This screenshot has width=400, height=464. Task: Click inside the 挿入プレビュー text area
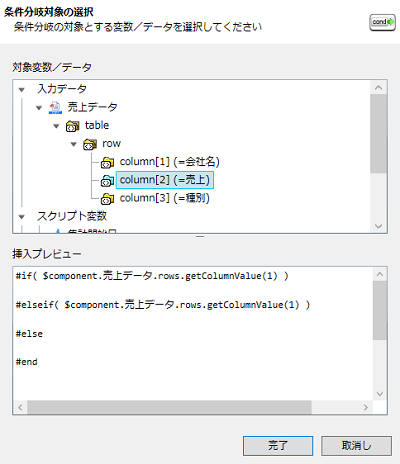193,334
